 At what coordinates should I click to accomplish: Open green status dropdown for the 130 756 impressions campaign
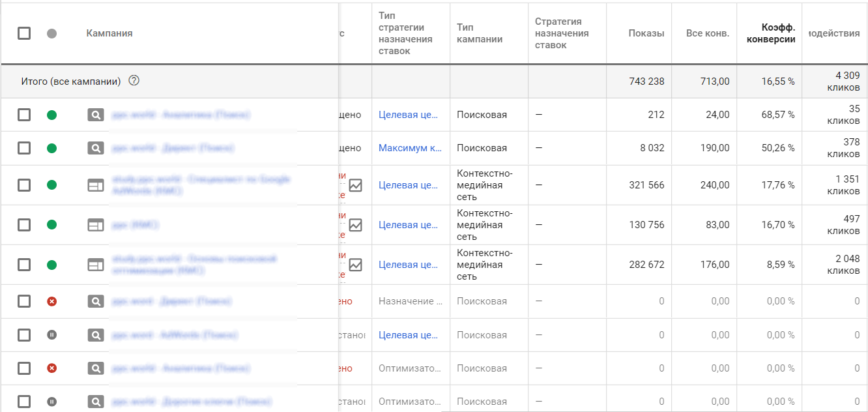pyautogui.click(x=52, y=225)
